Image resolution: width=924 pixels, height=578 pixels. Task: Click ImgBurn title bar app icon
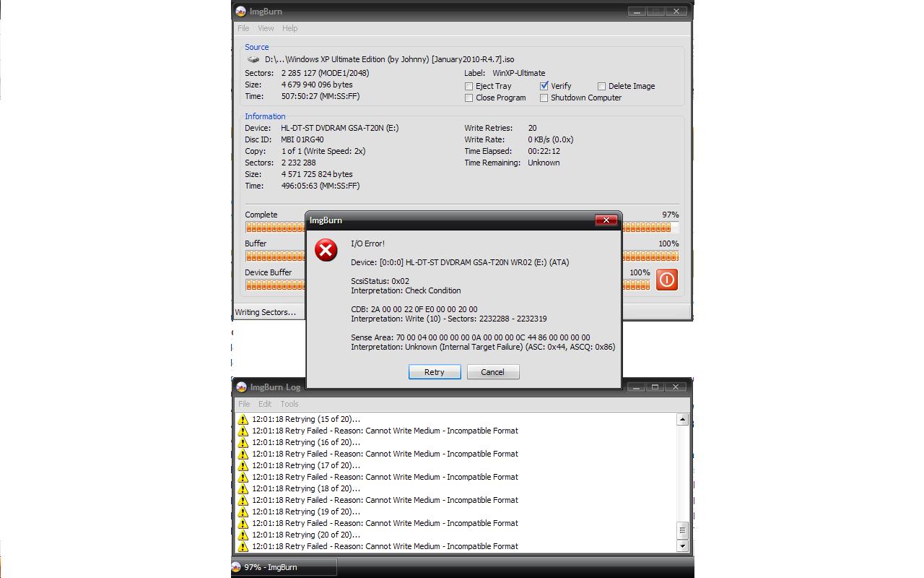[x=241, y=11]
